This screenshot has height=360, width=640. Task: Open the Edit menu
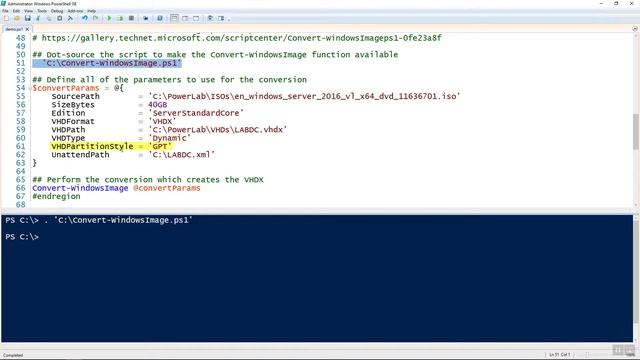[x=16, y=11]
